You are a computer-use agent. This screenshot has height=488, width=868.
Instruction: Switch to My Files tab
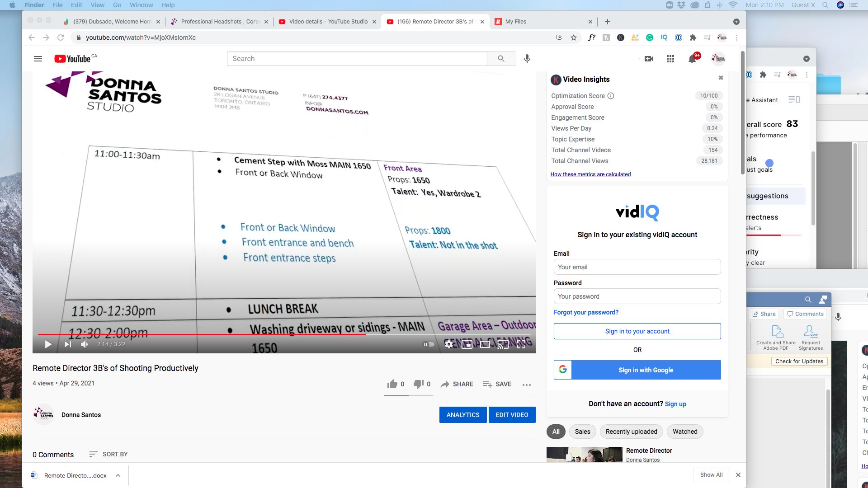coord(542,21)
